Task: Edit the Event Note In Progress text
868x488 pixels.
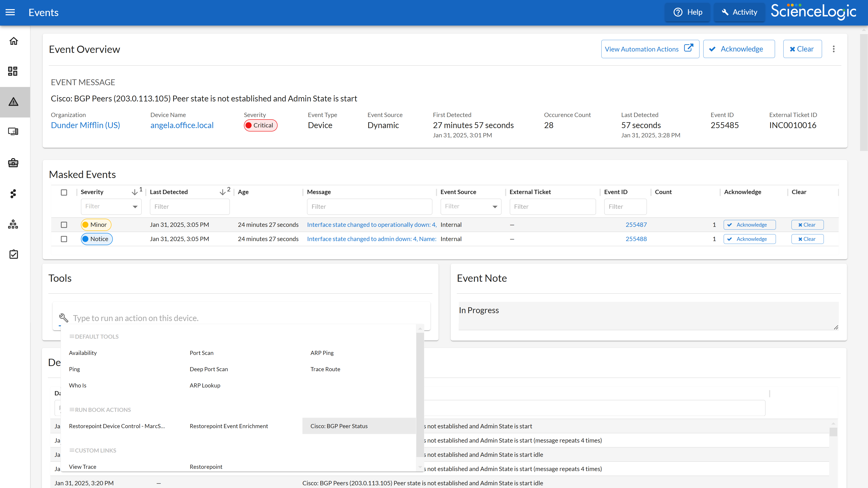Action: coord(648,316)
